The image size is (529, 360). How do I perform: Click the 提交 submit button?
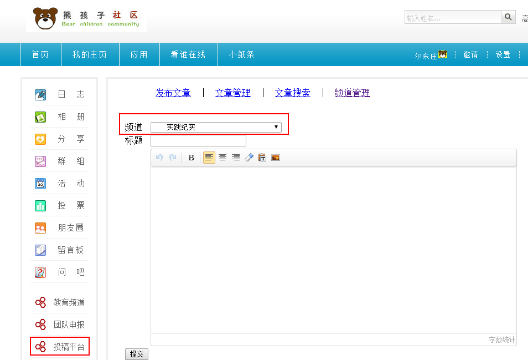(137, 354)
